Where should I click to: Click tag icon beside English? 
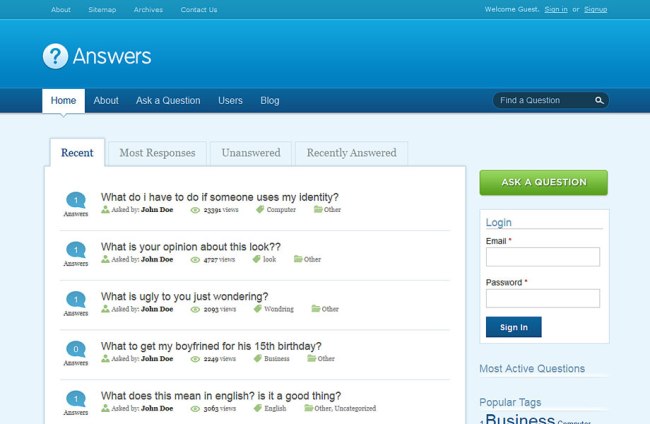click(x=257, y=408)
